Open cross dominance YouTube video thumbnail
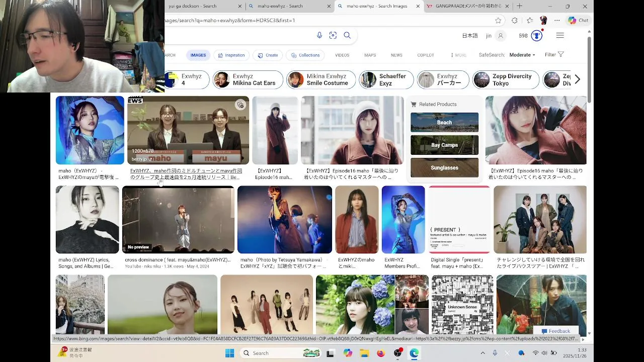Viewport: 644px width, 362px height. point(178,219)
